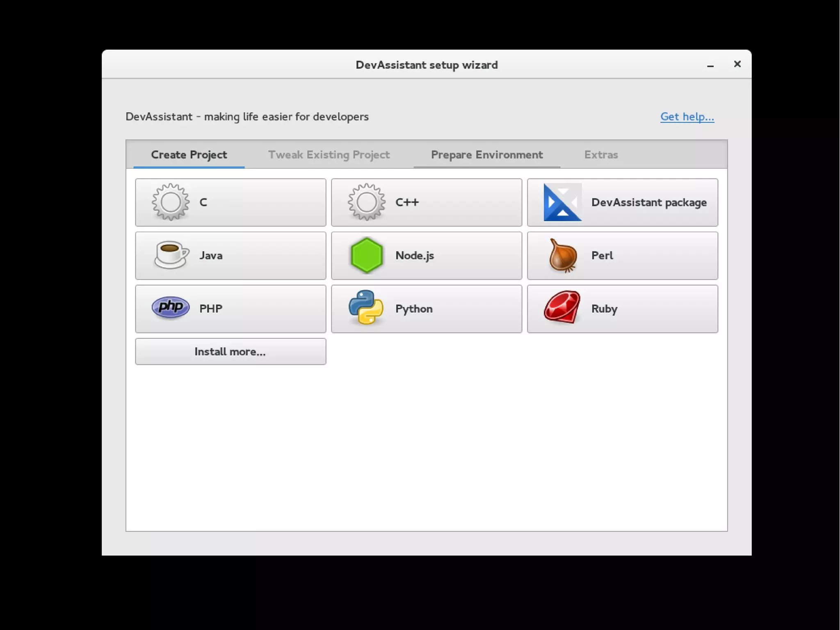Select the Create Project tab
This screenshot has height=630, width=840.
point(189,155)
